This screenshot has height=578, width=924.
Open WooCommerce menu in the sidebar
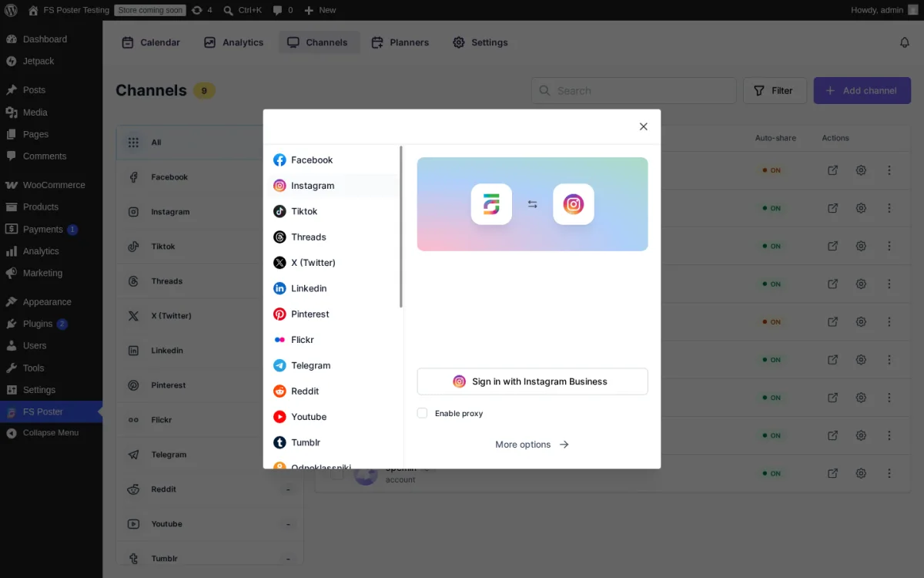click(x=51, y=185)
